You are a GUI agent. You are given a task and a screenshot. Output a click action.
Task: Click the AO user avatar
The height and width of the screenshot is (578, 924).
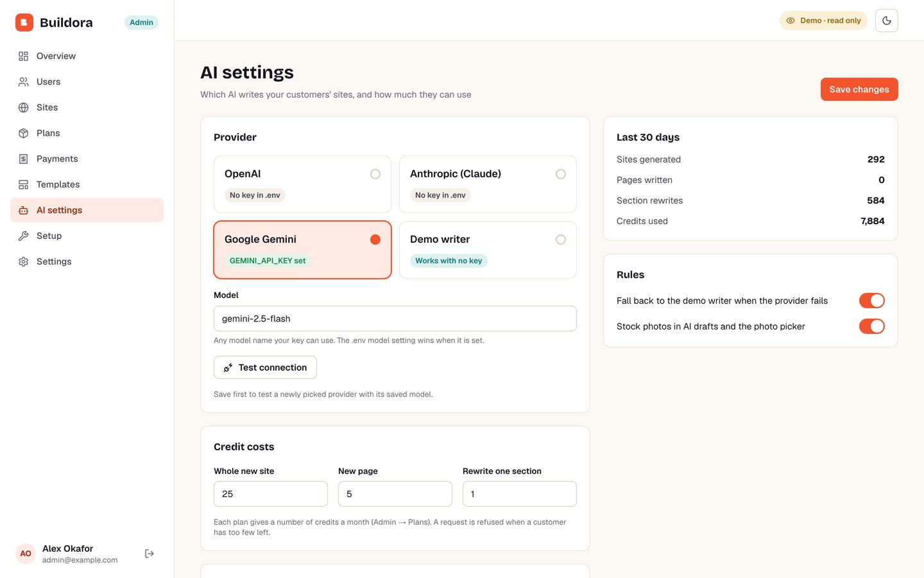pos(26,554)
